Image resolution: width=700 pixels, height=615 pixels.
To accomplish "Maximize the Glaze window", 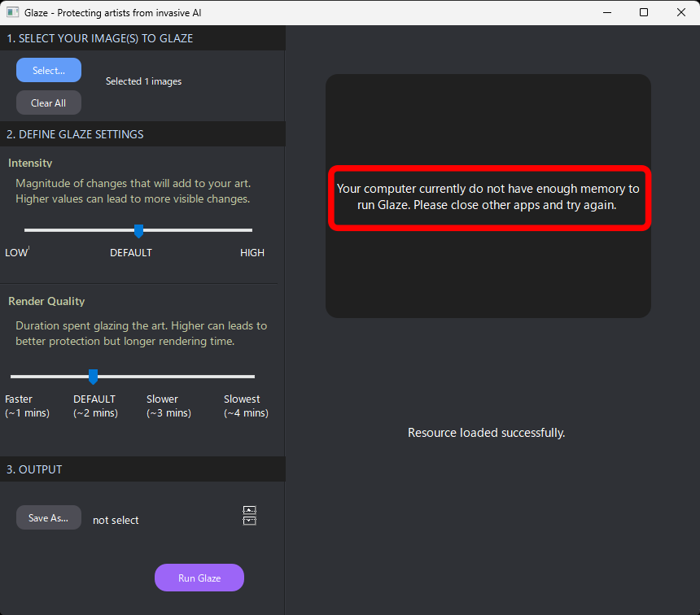I will click(644, 12).
